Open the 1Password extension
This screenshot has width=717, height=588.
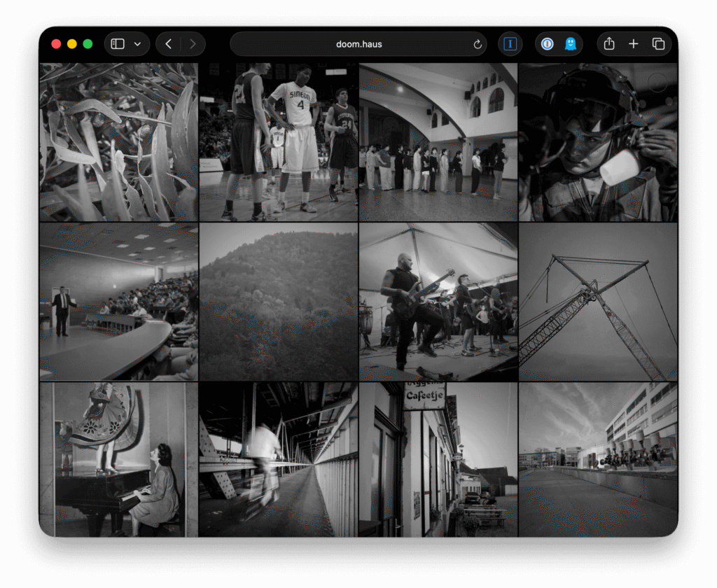(x=548, y=44)
